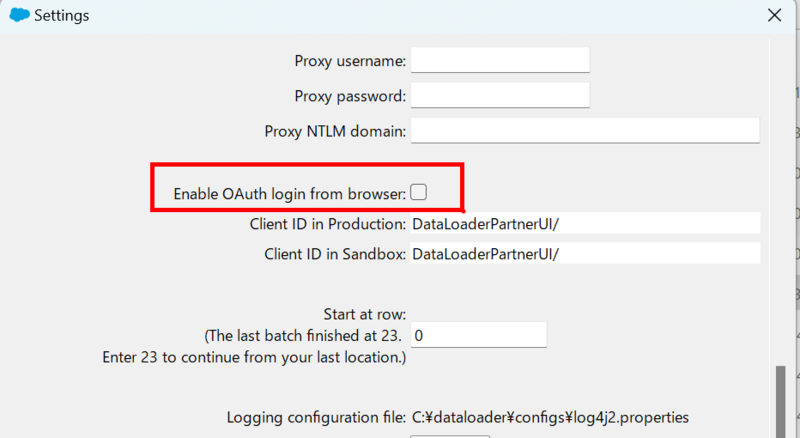800x438 pixels.
Task: Click the Salesforce cloud icon in title bar
Action: tap(18, 15)
